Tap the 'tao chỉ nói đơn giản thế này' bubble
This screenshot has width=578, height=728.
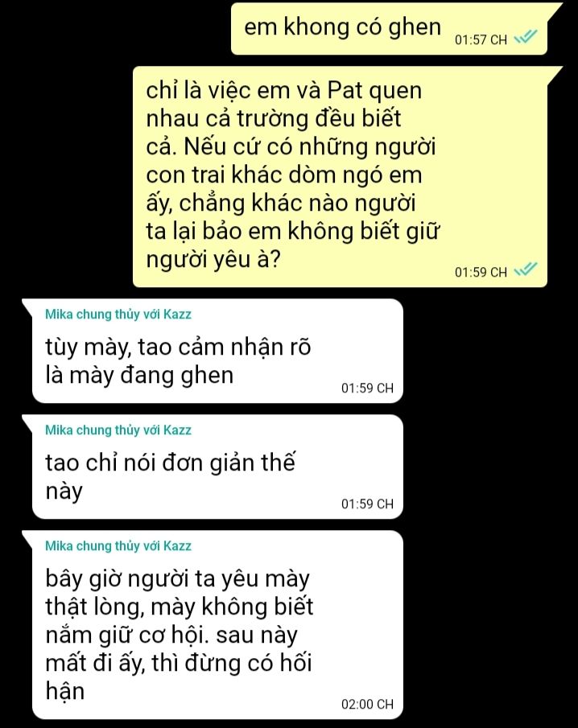[217, 467]
